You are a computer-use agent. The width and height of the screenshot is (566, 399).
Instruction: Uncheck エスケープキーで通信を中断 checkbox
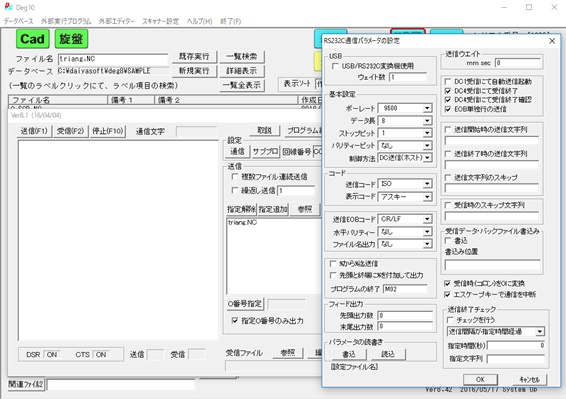click(x=447, y=295)
